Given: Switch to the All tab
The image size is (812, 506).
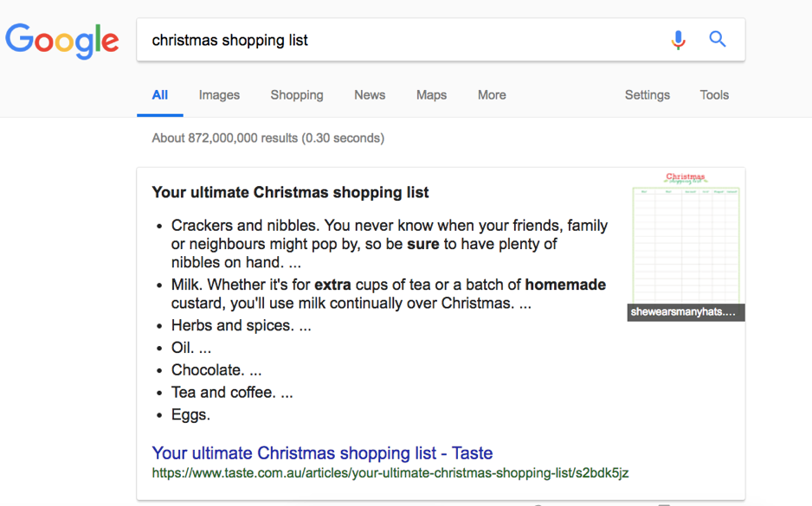Looking at the screenshot, I should (159, 95).
